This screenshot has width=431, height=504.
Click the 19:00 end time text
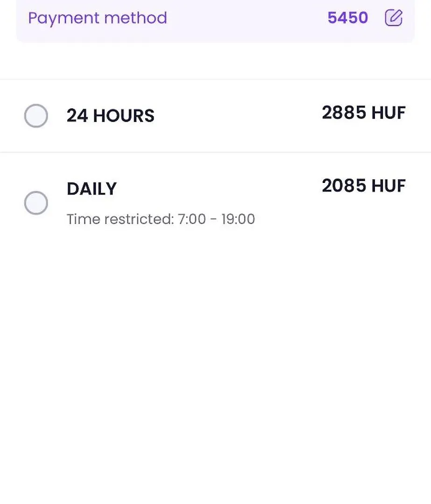[x=238, y=219]
